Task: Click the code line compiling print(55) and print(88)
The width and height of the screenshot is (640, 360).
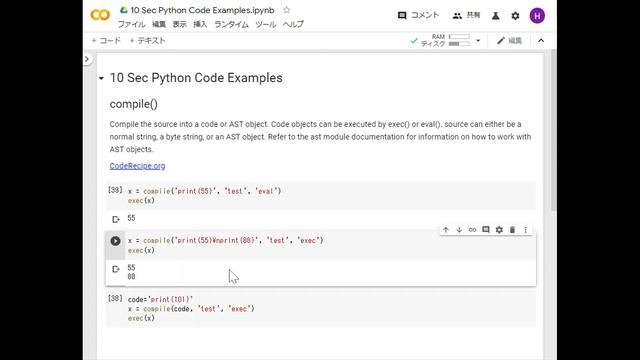Action: tap(225, 240)
